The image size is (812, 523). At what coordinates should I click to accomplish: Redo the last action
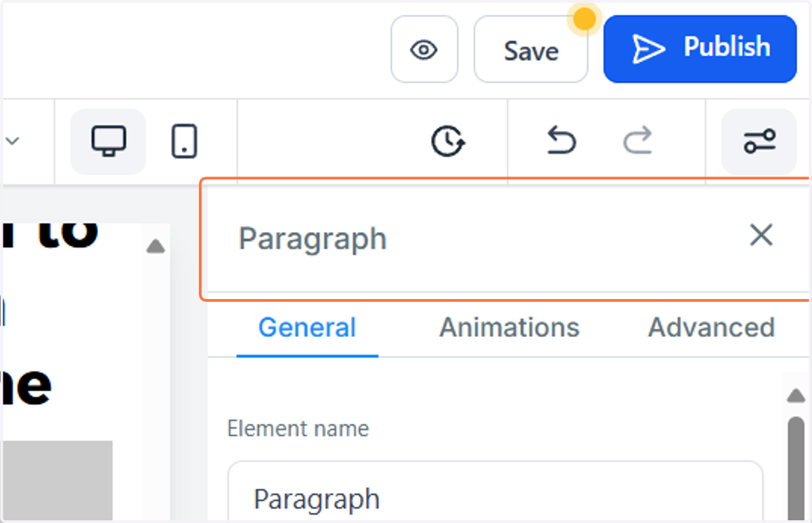coord(637,141)
